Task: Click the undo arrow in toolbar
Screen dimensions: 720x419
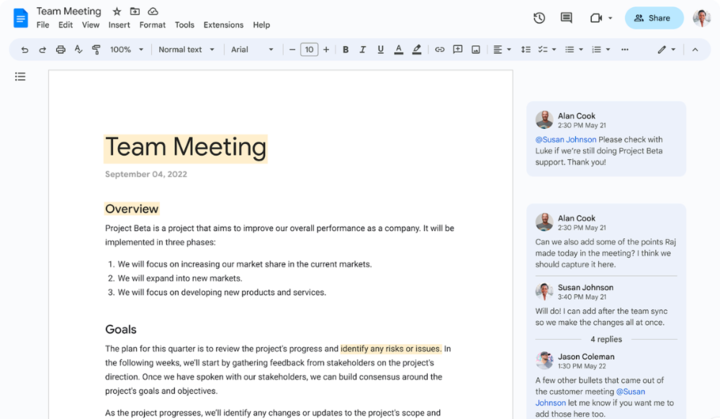Action: pyautogui.click(x=25, y=49)
